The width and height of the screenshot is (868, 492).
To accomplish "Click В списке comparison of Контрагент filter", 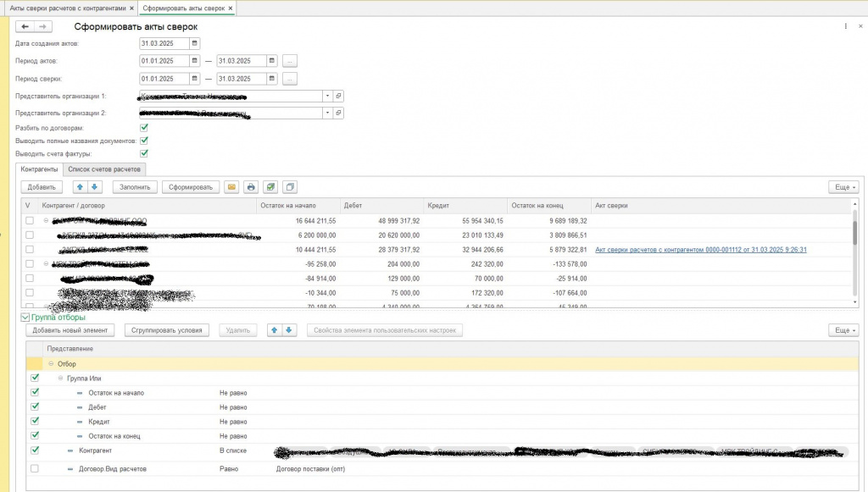I will click(x=233, y=451).
